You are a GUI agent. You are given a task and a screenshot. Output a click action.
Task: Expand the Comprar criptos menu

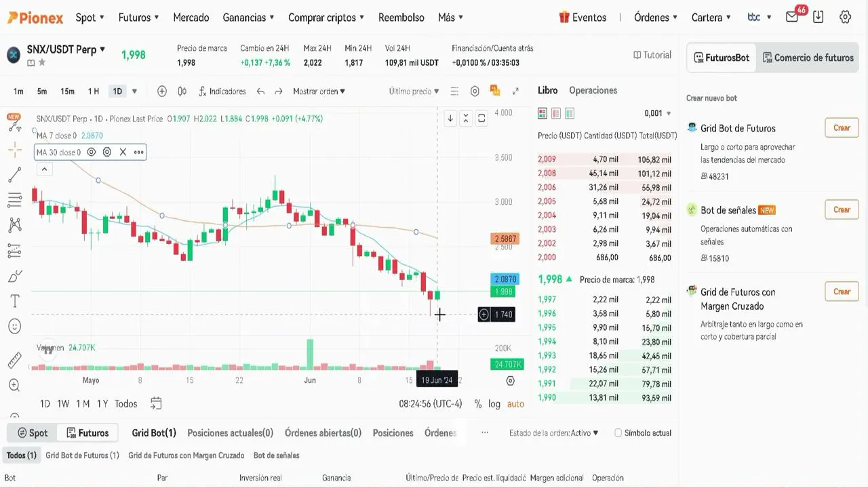[x=326, y=18]
